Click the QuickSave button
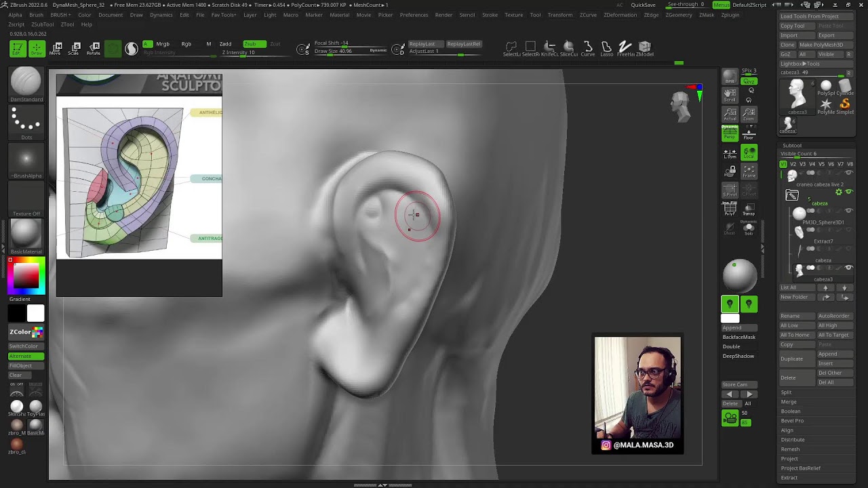This screenshot has width=868, height=488. 643,5
